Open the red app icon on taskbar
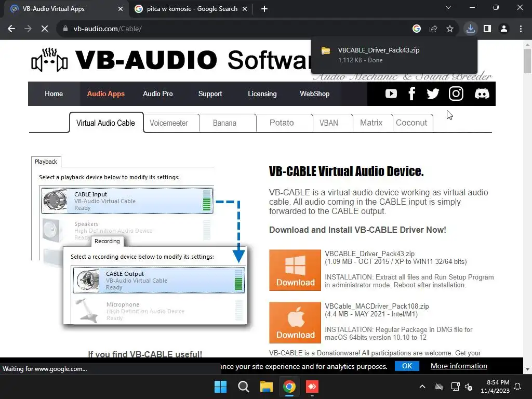 [312, 387]
